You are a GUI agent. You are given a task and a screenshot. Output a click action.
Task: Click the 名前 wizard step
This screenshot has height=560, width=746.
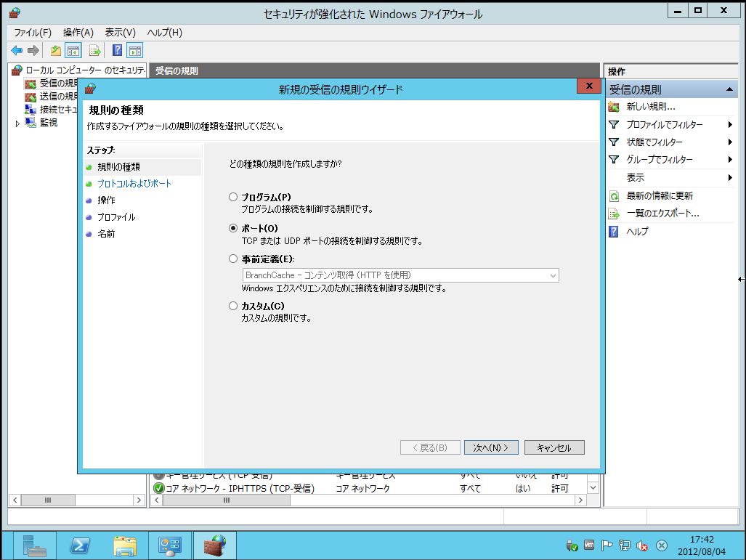click(106, 234)
